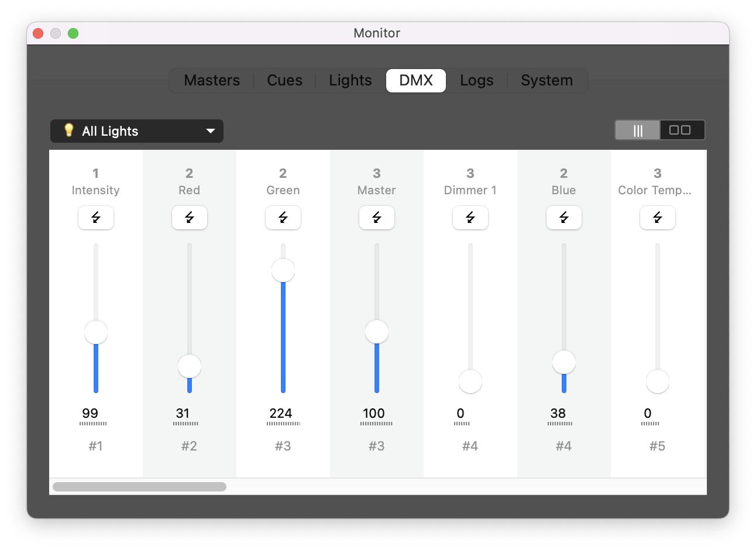Flash the Dimmer 1 channel
756x550 pixels.
point(470,218)
